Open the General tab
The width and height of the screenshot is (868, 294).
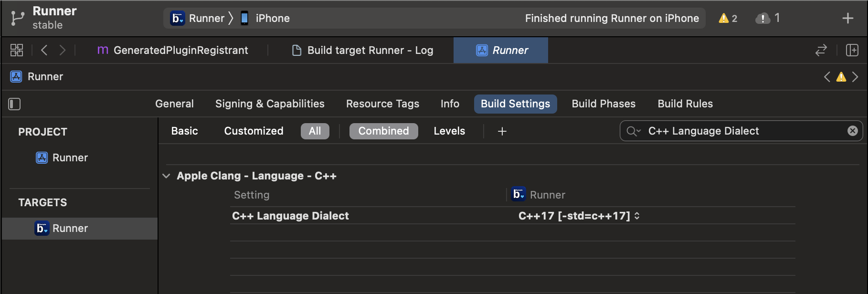pyautogui.click(x=174, y=104)
